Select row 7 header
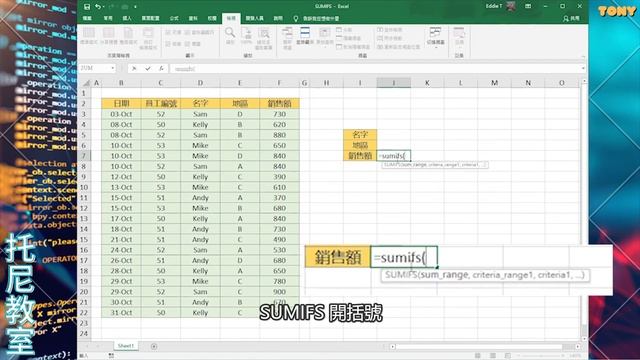 click(84, 156)
